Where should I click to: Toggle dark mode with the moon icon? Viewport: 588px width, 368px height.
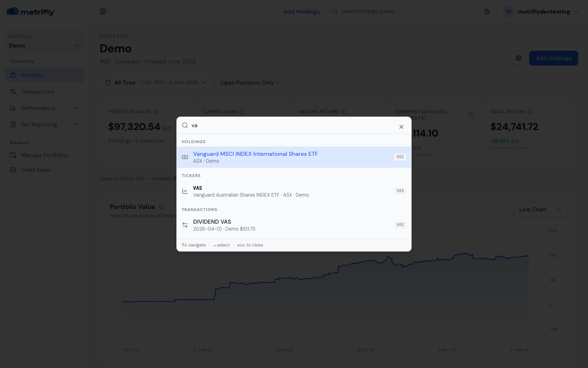coord(487,11)
